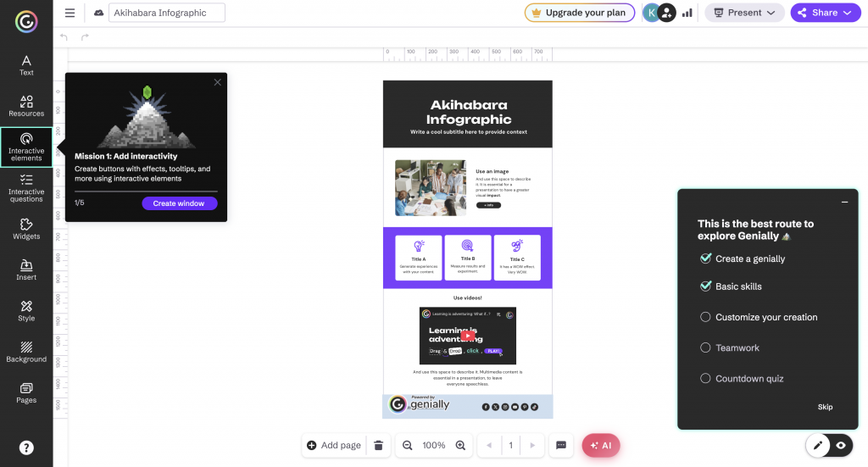Select the Countdown quiz checklist circle
Screen dimensions: 868x467
click(705, 379)
